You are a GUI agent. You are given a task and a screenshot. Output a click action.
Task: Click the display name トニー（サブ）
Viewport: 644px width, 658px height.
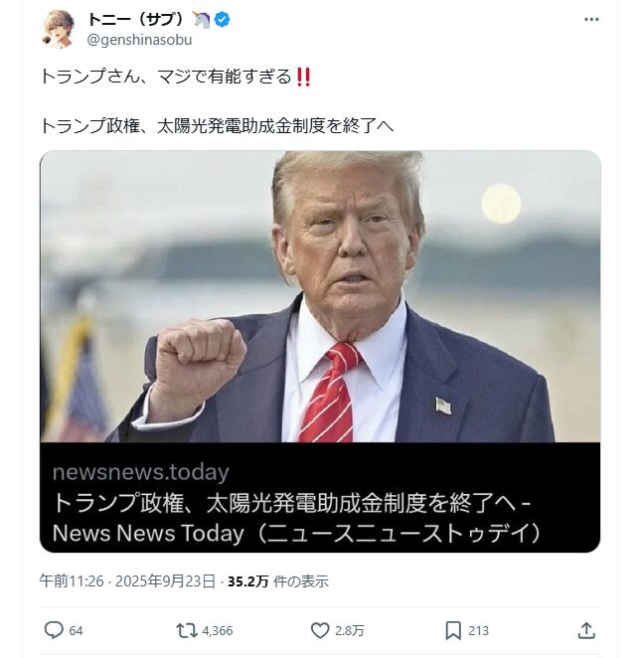tap(137, 19)
